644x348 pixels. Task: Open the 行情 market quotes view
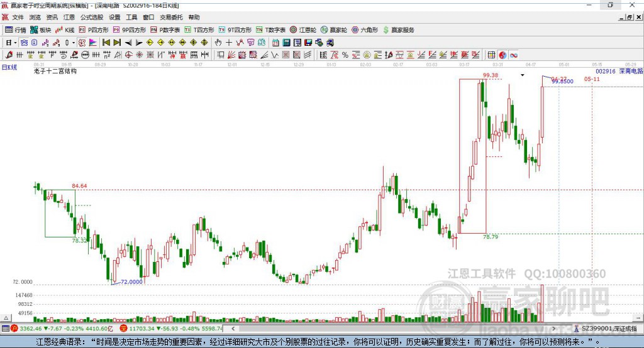coord(15,30)
